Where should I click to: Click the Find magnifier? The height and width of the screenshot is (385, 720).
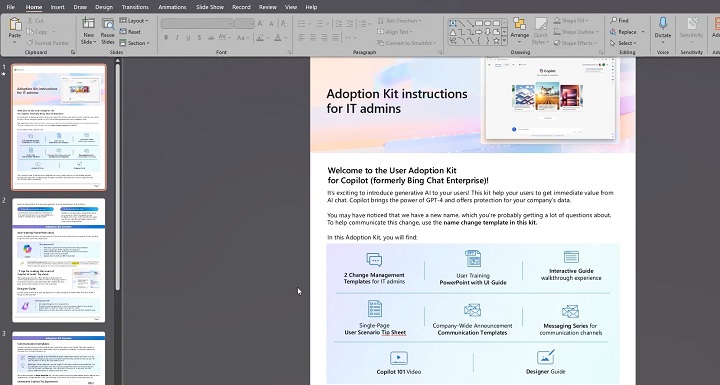(x=619, y=21)
